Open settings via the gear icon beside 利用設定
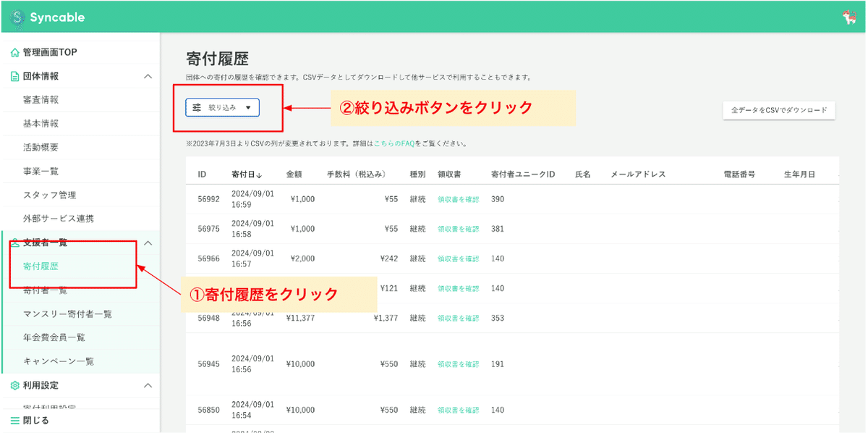 click(14, 385)
